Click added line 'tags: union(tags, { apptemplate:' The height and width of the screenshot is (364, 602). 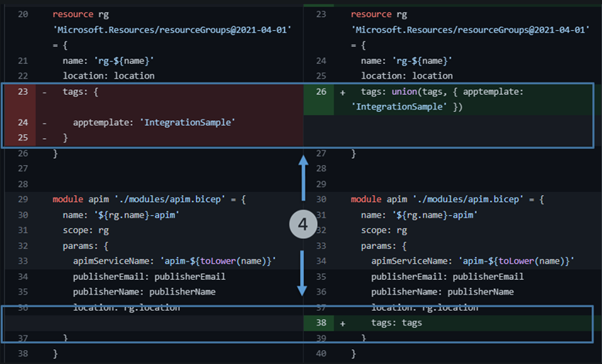pos(442,92)
